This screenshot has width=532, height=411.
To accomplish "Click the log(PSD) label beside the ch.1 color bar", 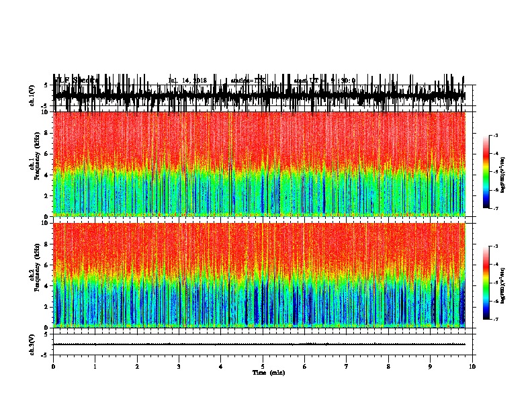I will (x=503, y=175).
